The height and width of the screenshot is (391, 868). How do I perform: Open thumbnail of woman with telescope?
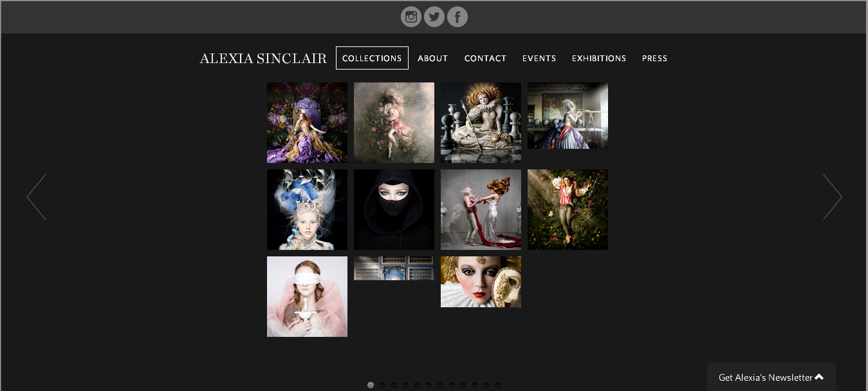pos(568,115)
